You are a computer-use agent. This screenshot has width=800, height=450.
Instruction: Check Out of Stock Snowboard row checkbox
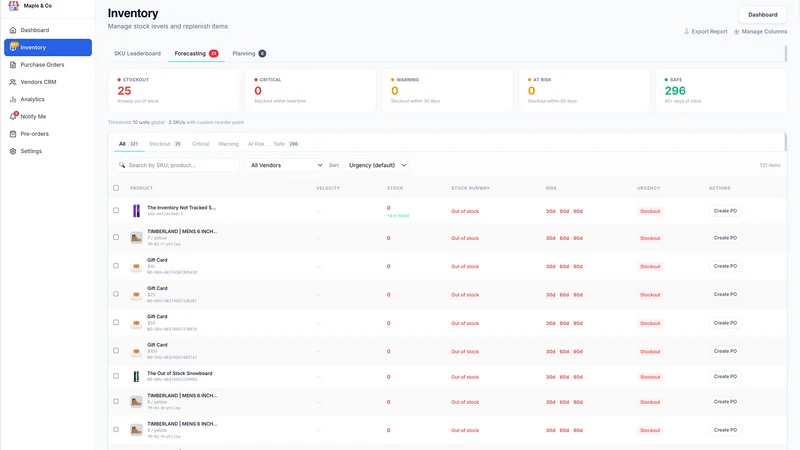tap(116, 376)
